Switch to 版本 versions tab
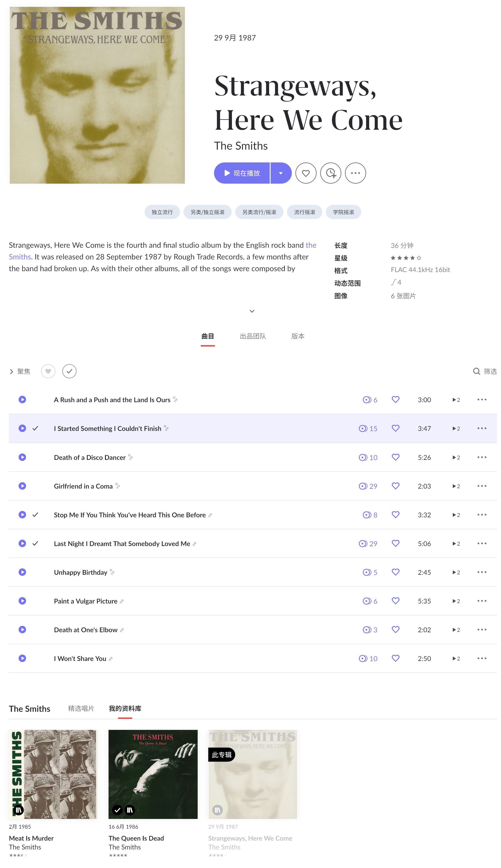 [x=298, y=336]
